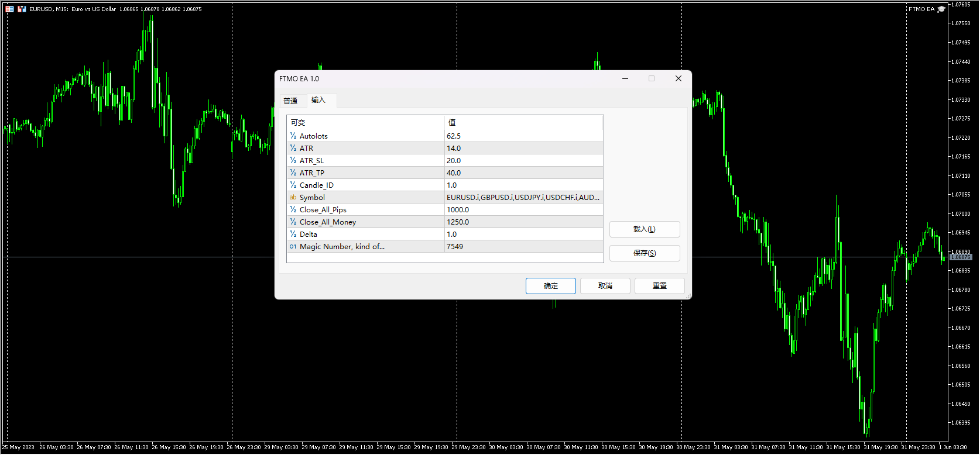Edit the Close_All_Money value 1250.0
Screen dimensions: 980x455
(x=524, y=222)
